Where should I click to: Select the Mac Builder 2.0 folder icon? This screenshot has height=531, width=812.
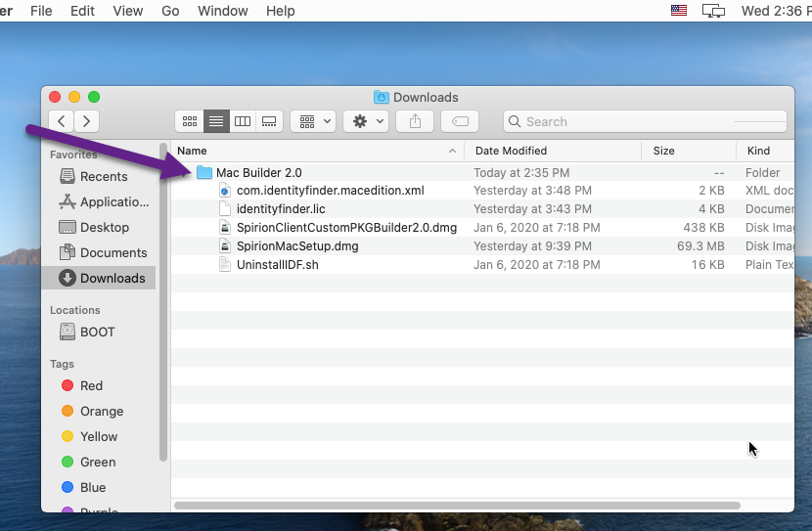coord(204,173)
